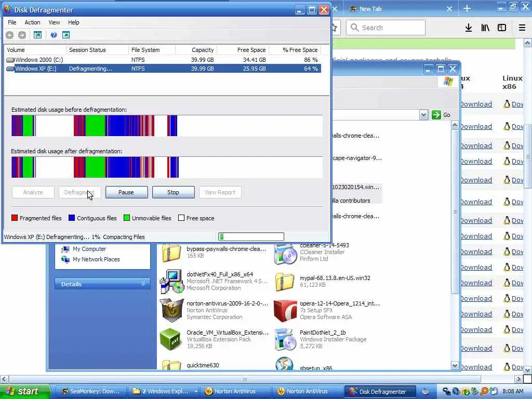Screen dimensions: 532x399
Task: Expand the Explorer address bar dropdown
Action: coord(423,115)
